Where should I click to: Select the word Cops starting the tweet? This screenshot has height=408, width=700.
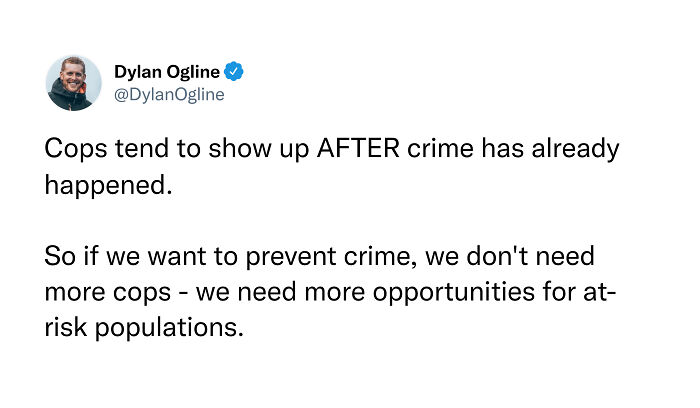[76, 149]
